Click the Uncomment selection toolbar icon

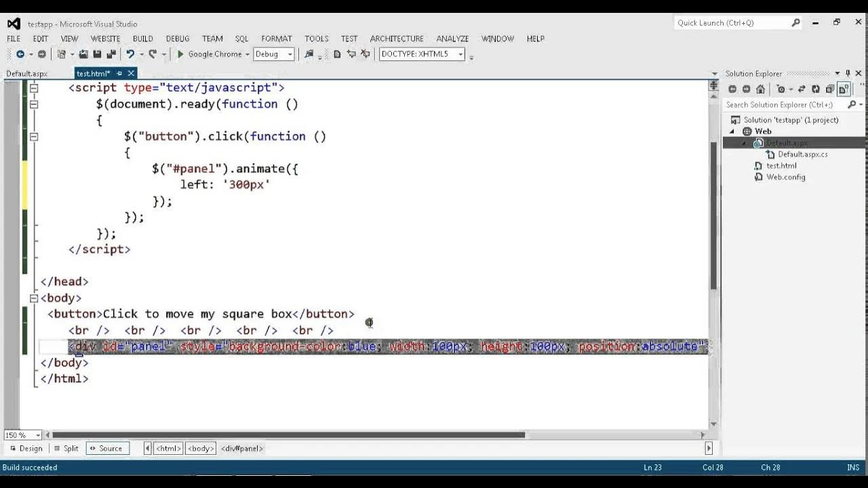pyautogui.click(x=366, y=54)
